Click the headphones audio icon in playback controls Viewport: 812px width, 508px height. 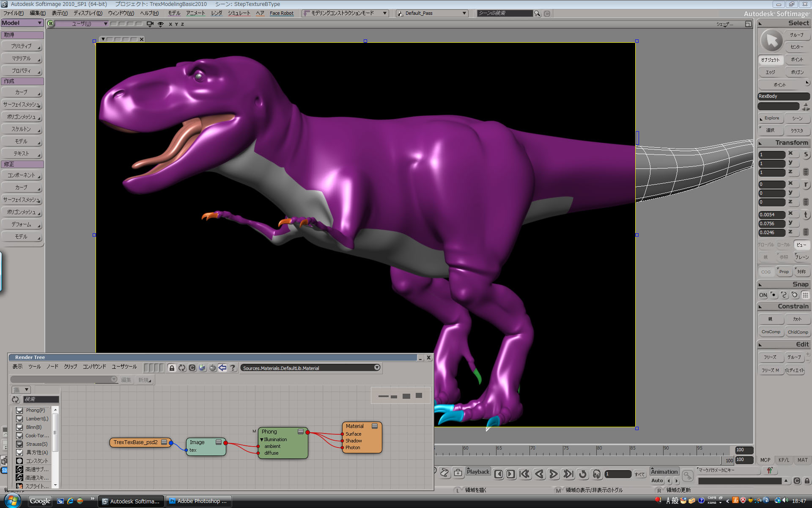point(597,474)
